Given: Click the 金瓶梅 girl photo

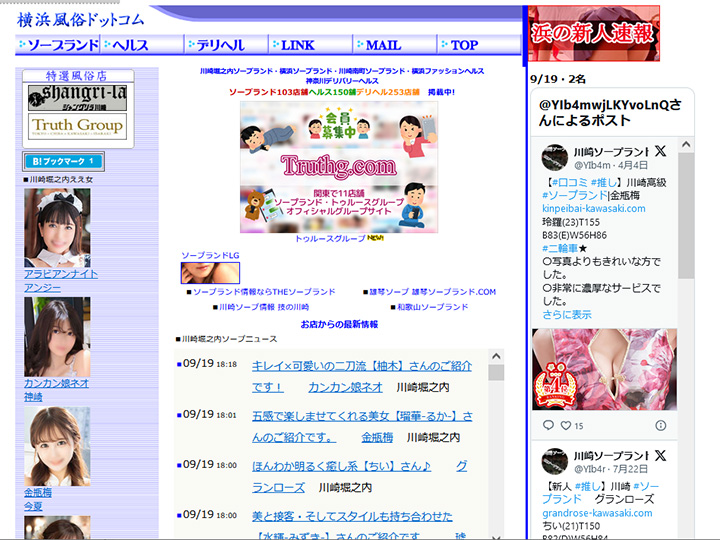Looking at the screenshot, I should coord(57,446).
